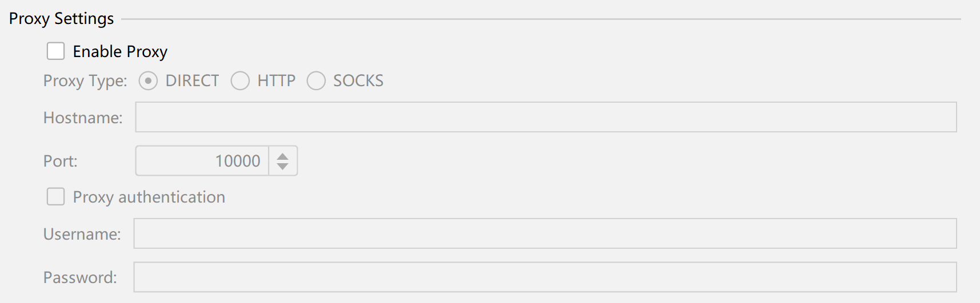Click inside the Hostname text field

[x=545, y=118]
